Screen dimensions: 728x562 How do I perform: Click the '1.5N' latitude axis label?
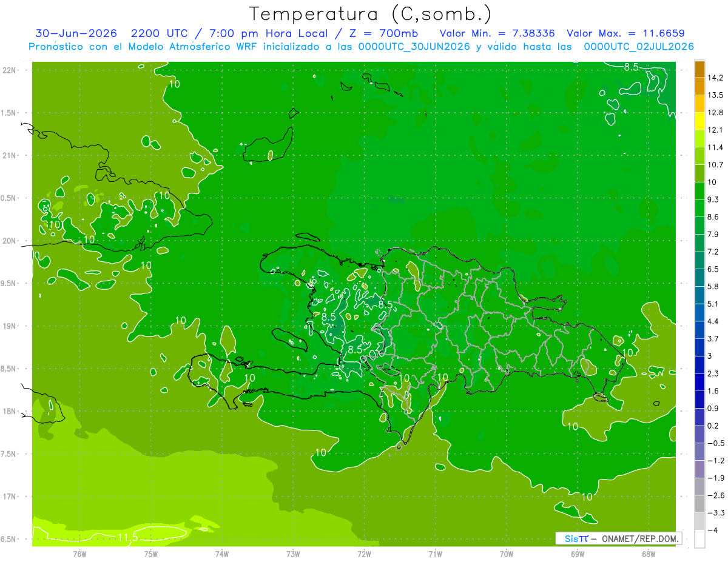coord(9,113)
